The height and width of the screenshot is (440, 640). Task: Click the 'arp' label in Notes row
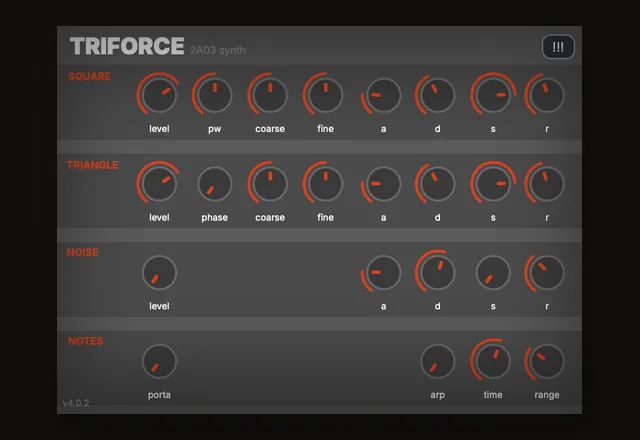[x=438, y=395]
